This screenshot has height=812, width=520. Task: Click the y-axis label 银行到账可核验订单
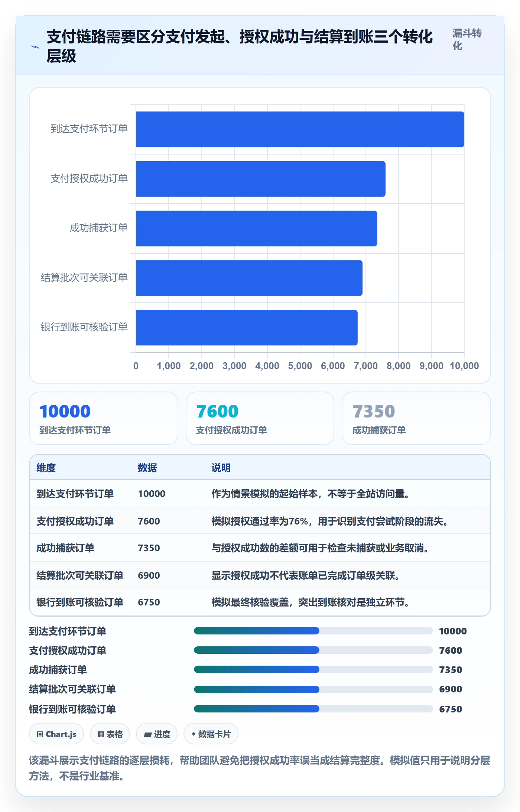[84, 327]
